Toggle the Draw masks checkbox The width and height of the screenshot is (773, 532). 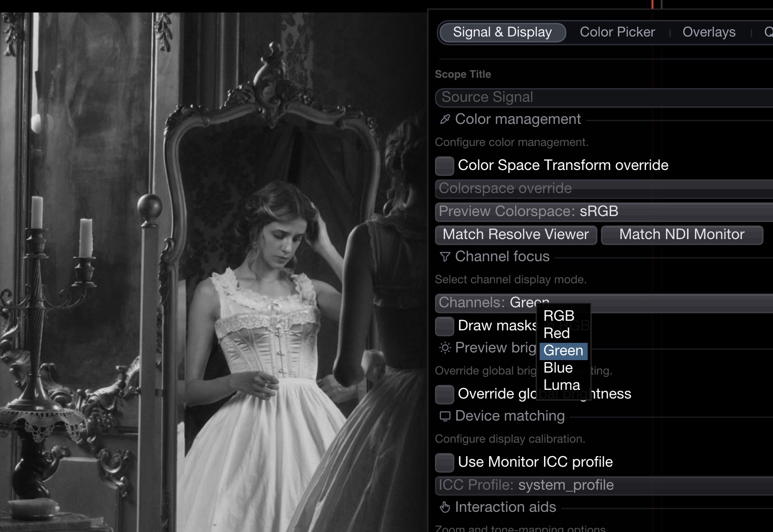pos(445,326)
